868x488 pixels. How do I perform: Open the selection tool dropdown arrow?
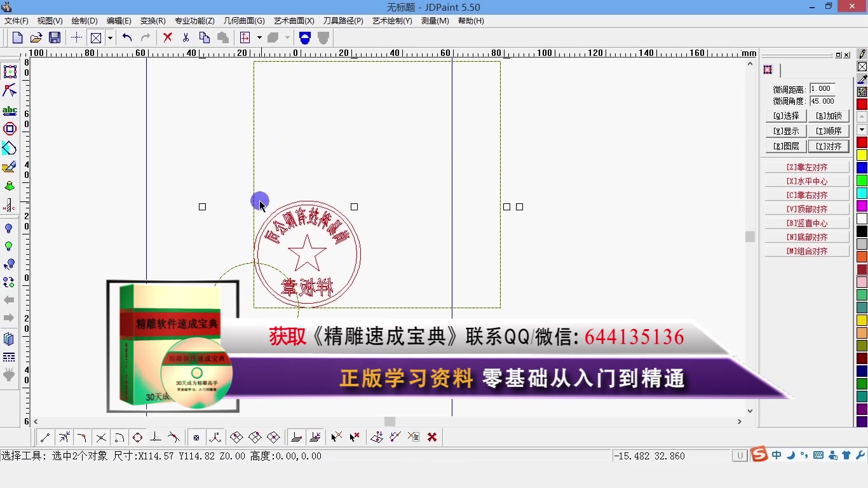click(109, 37)
